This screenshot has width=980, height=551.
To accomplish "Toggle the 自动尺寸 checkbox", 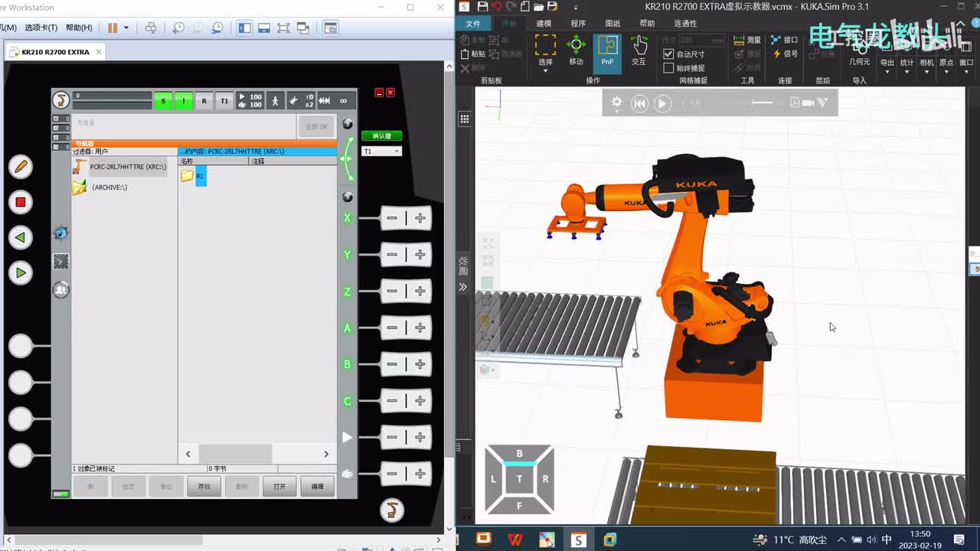I will point(668,54).
